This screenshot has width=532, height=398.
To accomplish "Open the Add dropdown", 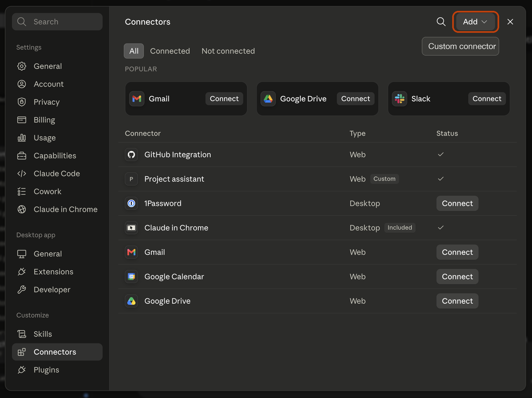I will (475, 22).
